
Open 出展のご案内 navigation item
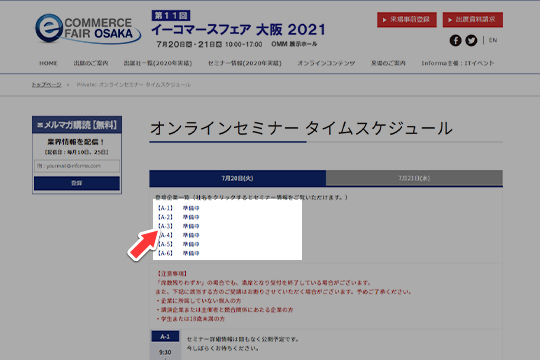[x=91, y=63]
